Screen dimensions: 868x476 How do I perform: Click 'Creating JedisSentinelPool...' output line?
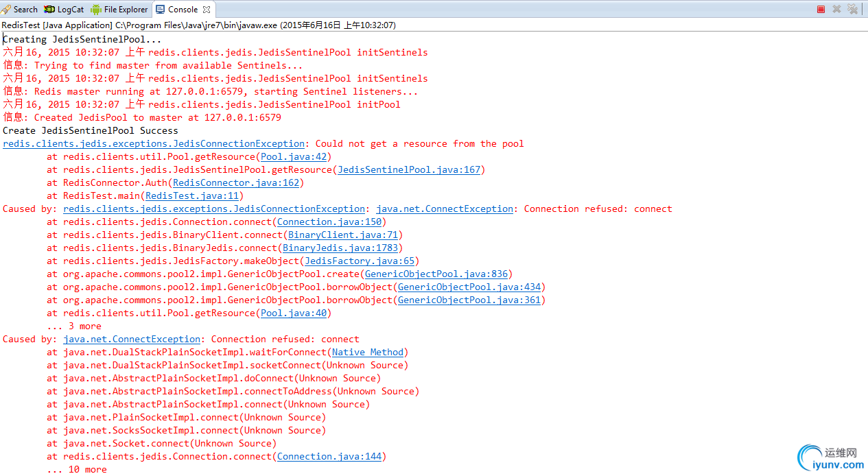[82, 39]
